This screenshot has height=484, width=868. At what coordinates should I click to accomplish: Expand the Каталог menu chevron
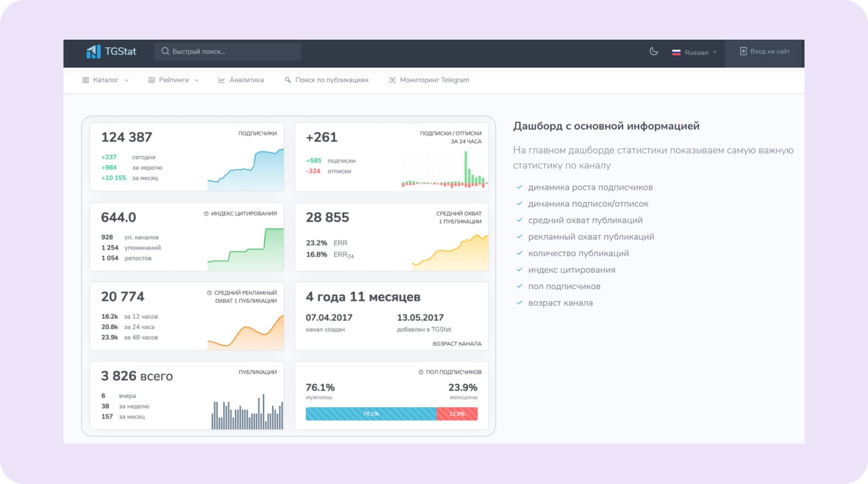(x=126, y=81)
